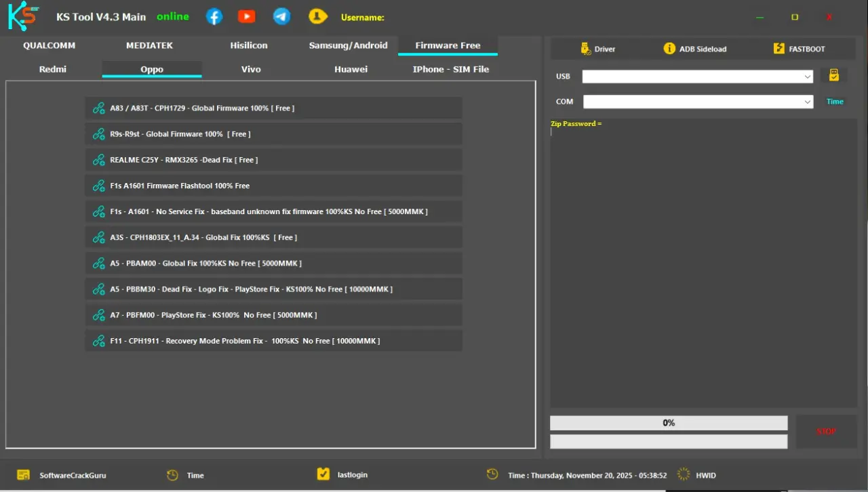Select the Firmware Free tab
Viewport: 868px width, 492px height.
[x=448, y=45]
